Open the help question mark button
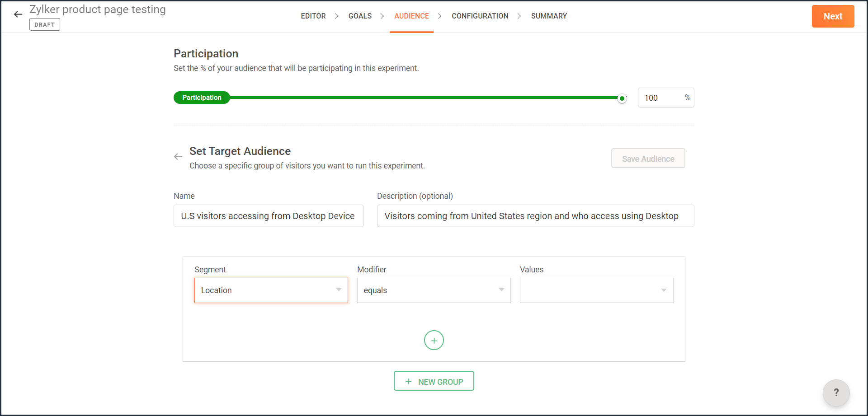 click(x=836, y=393)
